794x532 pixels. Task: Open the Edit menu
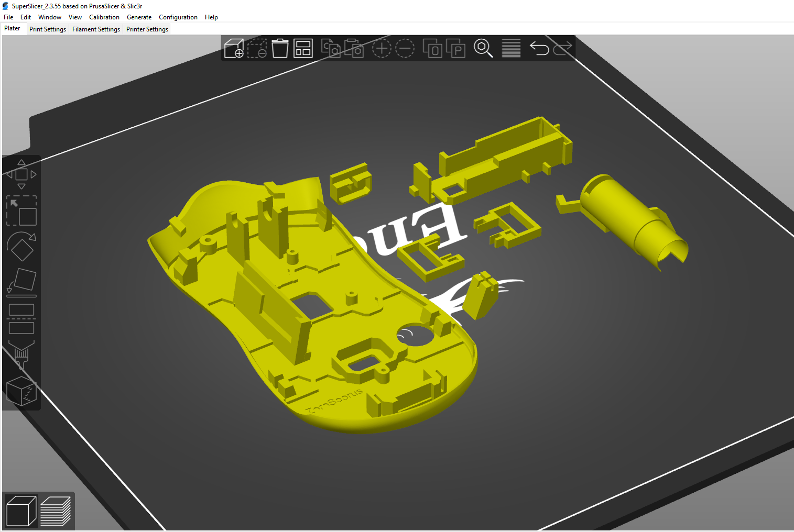pyautogui.click(x=26, y=17)
